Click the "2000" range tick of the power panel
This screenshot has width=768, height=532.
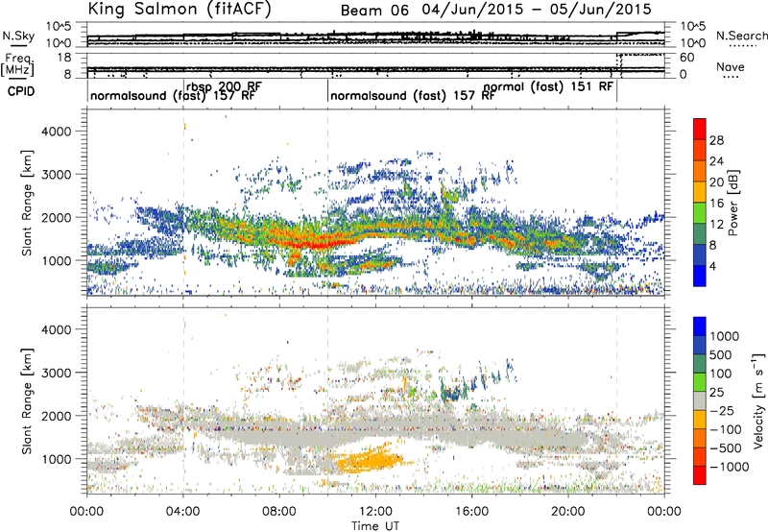[x=58, y=217]
